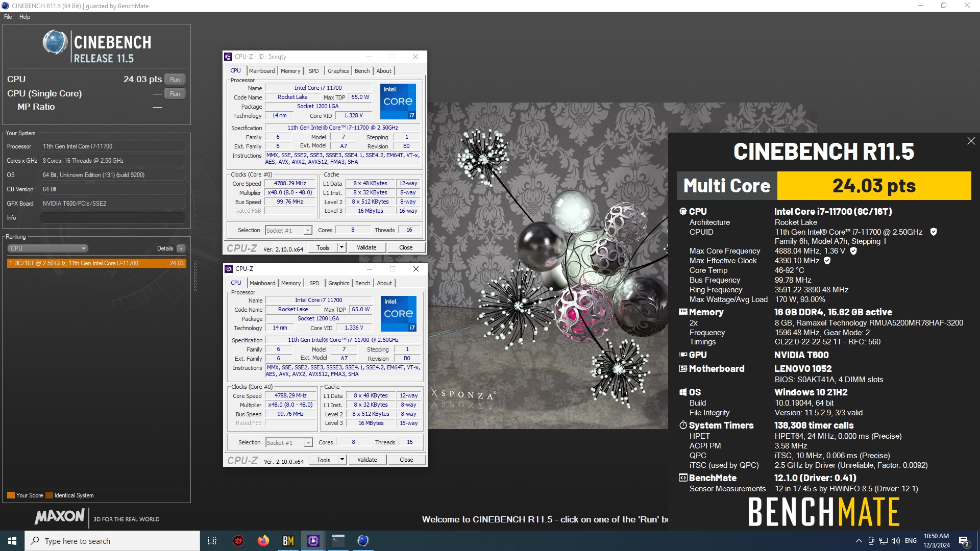Open Tools dropdown arrow in upper CPU-Z
Viewport: 980px width, 551px height.
[341, 247]
